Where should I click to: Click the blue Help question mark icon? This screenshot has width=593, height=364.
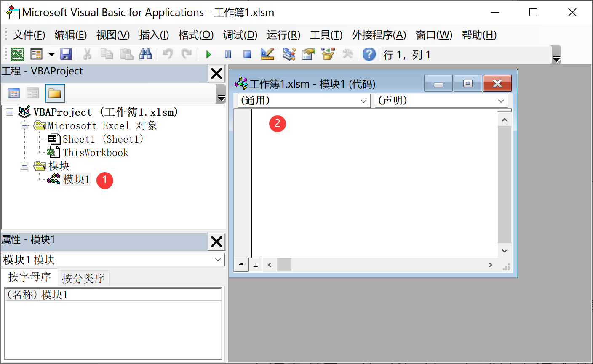click(x=369, y=54)
